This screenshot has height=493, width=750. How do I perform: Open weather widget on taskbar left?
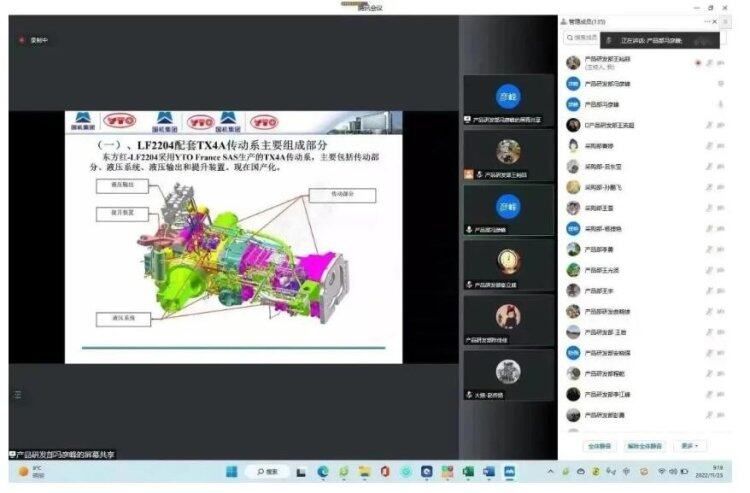(x=31, y=472)
